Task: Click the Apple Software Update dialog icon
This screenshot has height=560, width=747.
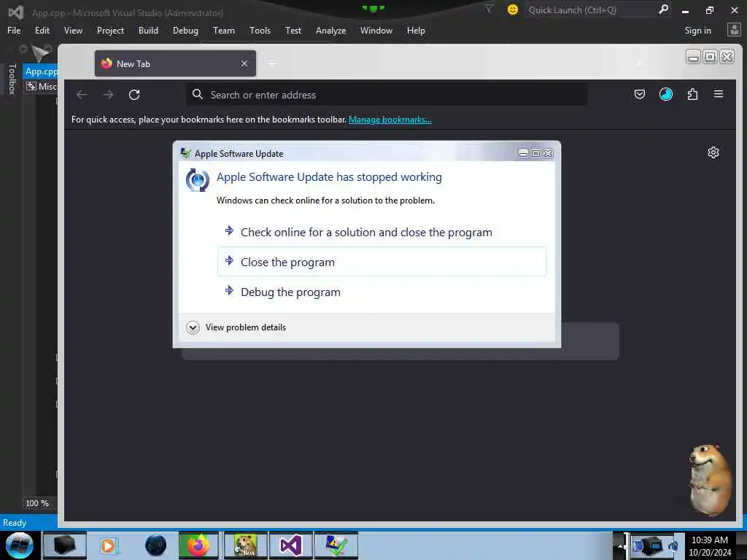Action: (x=197, y=180)
